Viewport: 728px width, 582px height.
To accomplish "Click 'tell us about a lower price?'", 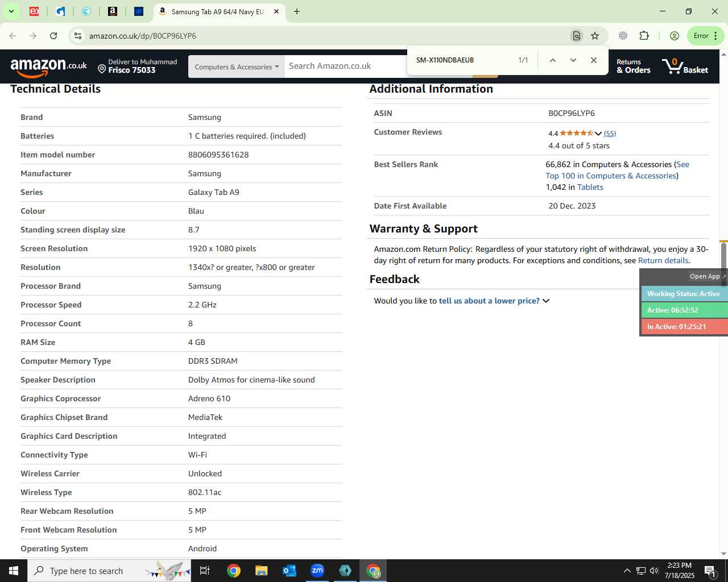I will [489, 301].
